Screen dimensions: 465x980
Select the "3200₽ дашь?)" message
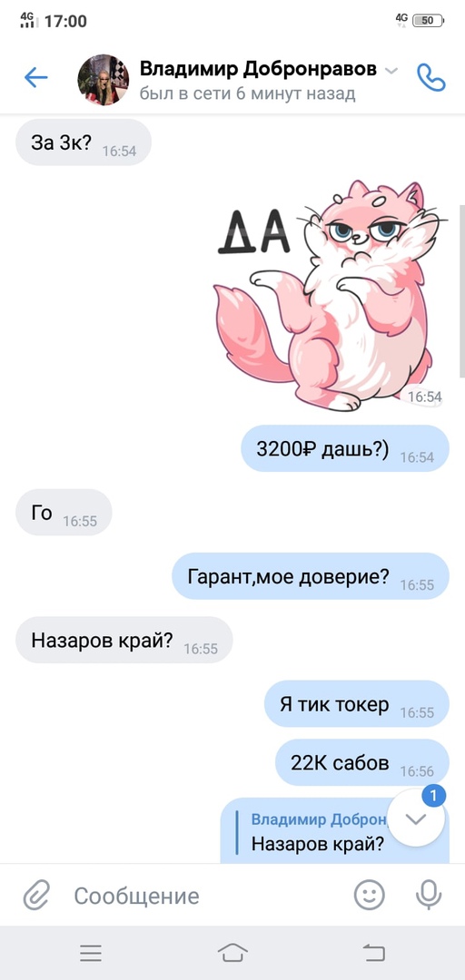point(345,449)
